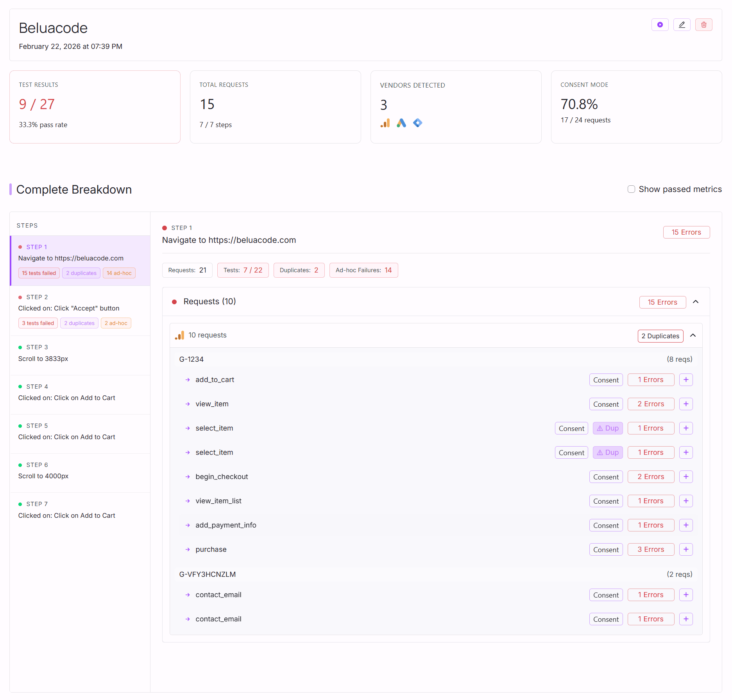Select the edit pencil icon

[682, 24]
